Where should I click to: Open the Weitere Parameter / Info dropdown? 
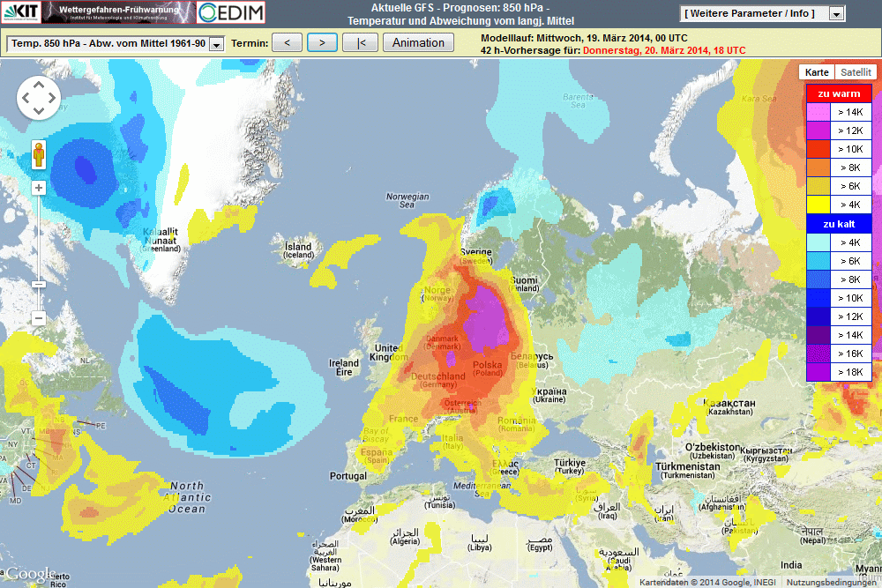762,13
